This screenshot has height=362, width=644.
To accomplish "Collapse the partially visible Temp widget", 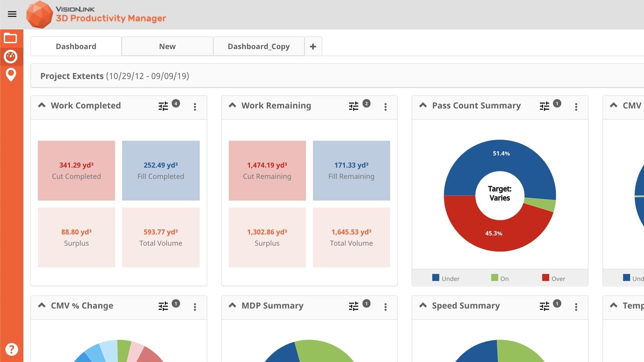I will point(614,305).
